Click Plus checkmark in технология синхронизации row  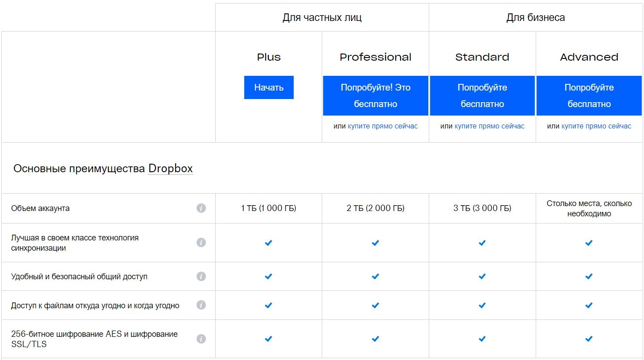coord(268,243)
